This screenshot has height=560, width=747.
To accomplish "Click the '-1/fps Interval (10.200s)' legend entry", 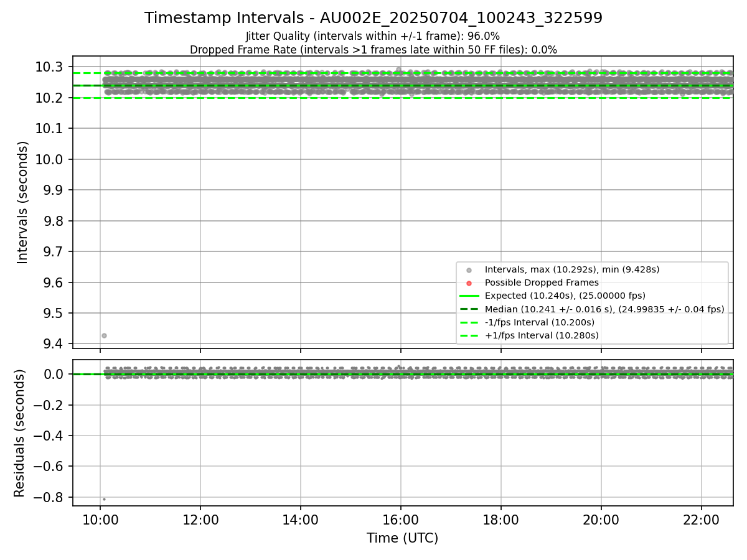I will 540,322.
